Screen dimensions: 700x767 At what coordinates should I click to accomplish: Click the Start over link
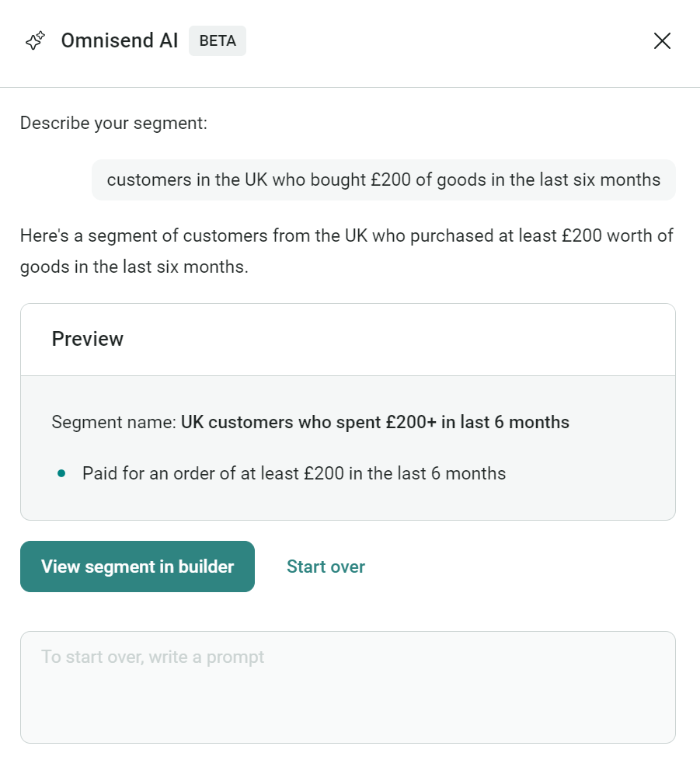[x=326, y=567]
